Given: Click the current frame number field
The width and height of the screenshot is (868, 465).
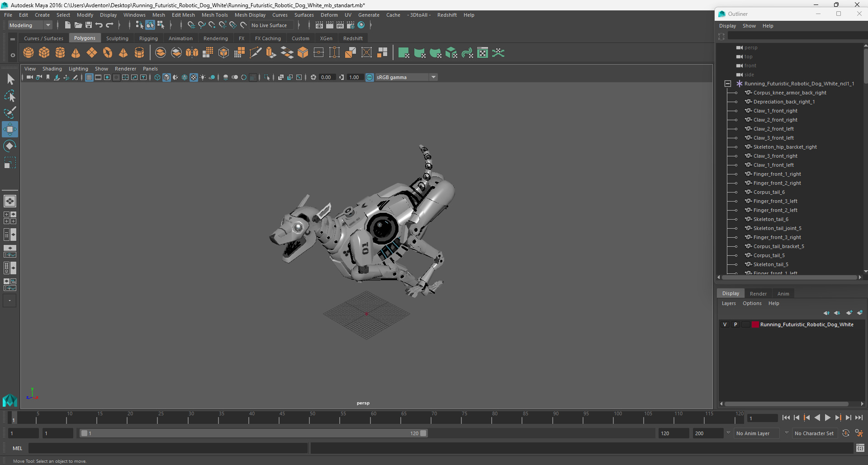Looking at the screenshot, I should (x=762, y=418).
